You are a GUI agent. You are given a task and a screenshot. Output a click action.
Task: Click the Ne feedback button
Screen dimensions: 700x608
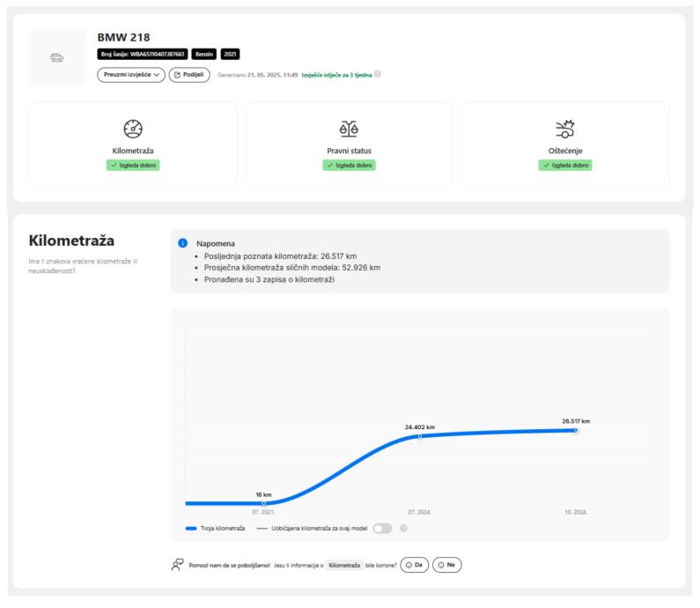447,565
